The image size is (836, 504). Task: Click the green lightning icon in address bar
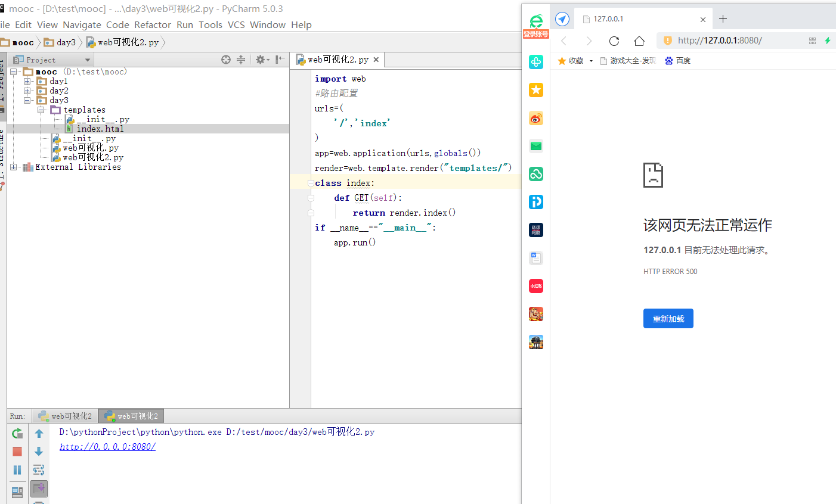[x=828, y=41]
